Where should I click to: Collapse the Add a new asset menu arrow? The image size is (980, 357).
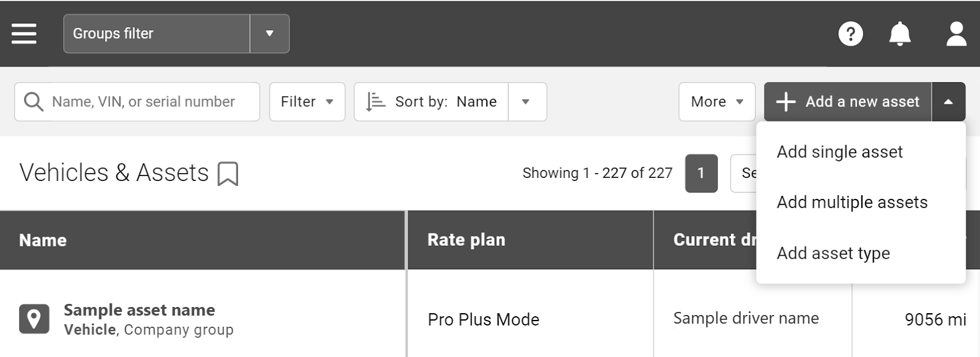pyautogui.click(x=948, y=101)
